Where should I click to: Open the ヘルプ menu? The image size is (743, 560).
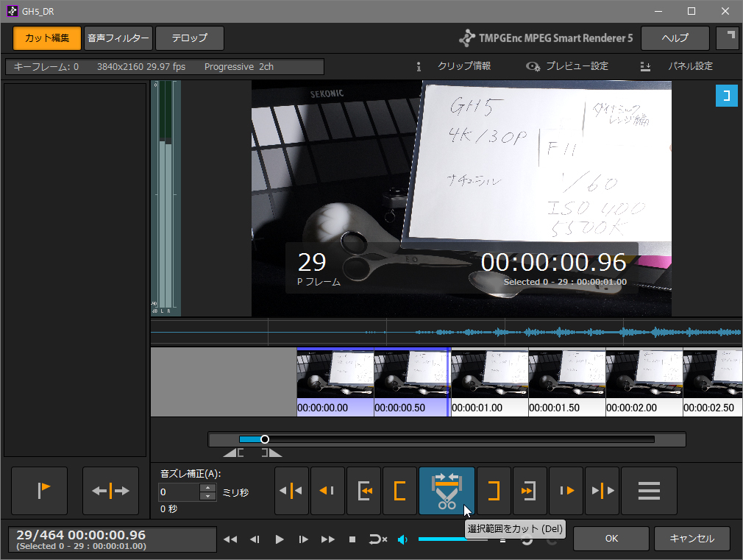[x=675, y=38]
